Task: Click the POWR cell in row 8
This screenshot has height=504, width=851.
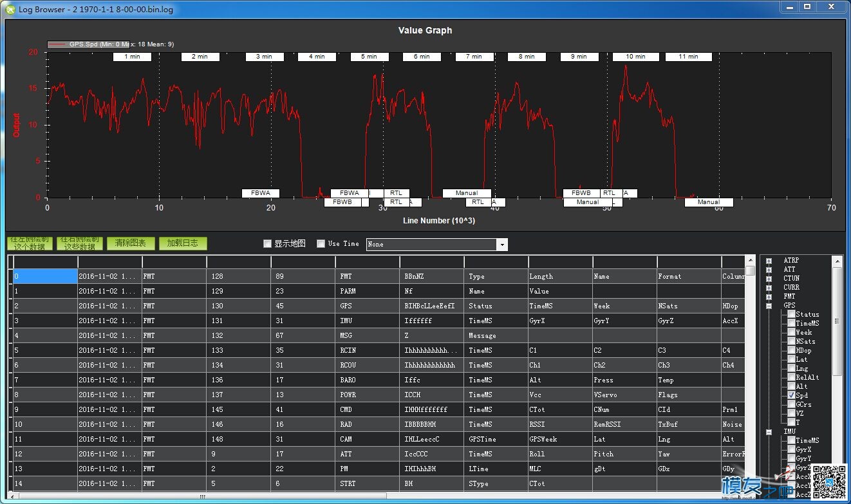Action: (367, 395)
